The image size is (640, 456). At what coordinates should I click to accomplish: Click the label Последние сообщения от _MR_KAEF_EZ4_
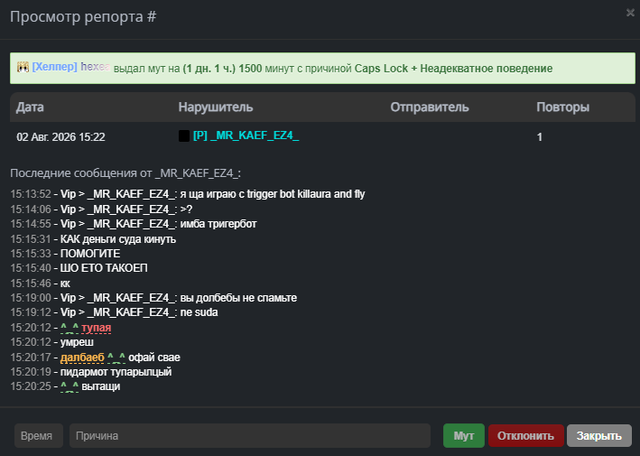click(x=125, y=173)
